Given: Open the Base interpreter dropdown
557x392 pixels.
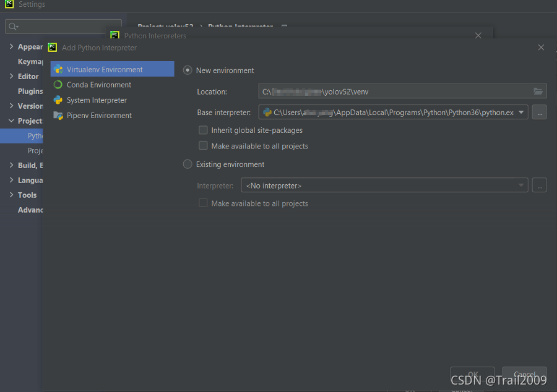Looking at the screenshot, I should click(521, 113).
